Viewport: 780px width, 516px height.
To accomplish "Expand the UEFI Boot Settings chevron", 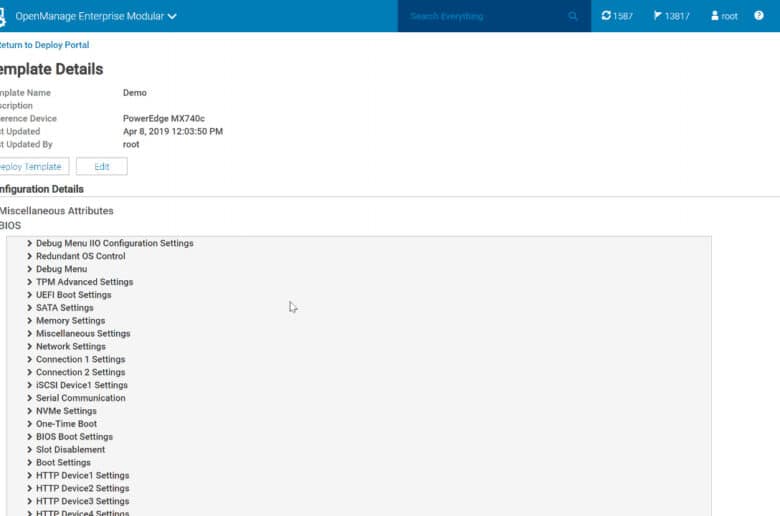I will [x=29, y=295].
